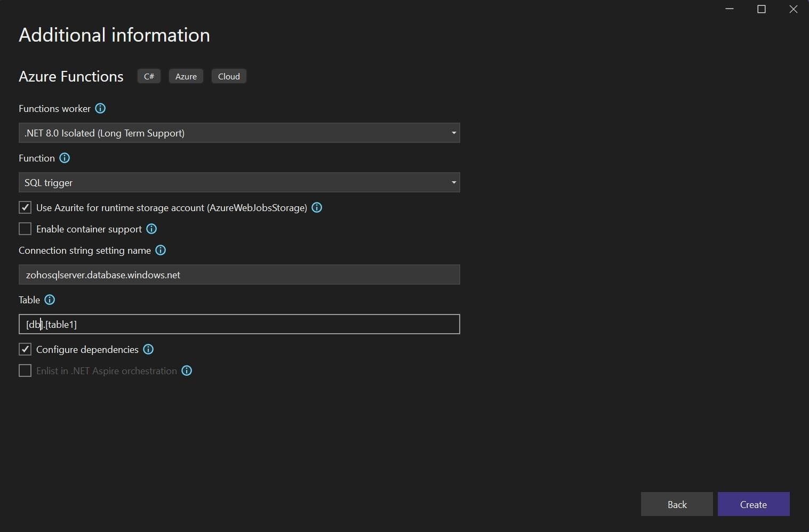The image size is (809, 532).
Task: Select the Azure tag
Action: point(186,76)
